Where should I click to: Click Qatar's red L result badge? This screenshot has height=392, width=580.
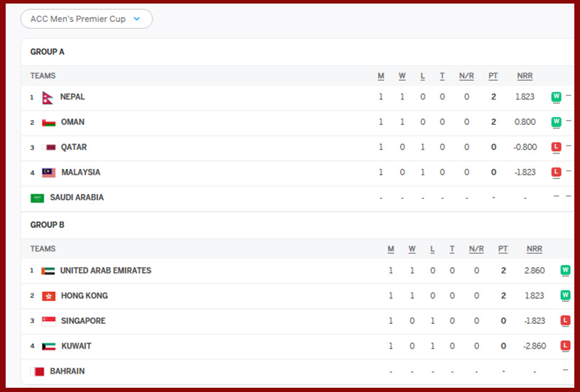point(557,147)
